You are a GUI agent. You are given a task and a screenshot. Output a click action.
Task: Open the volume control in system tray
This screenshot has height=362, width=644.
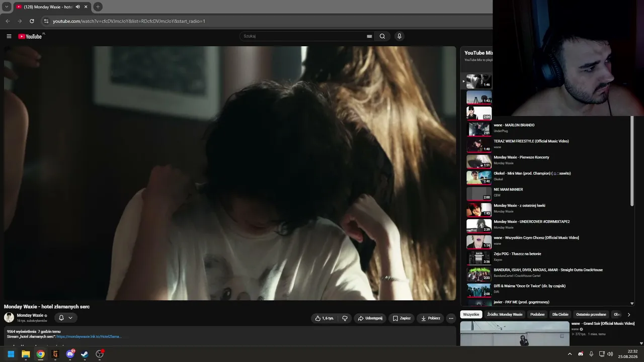click(610, 354)
